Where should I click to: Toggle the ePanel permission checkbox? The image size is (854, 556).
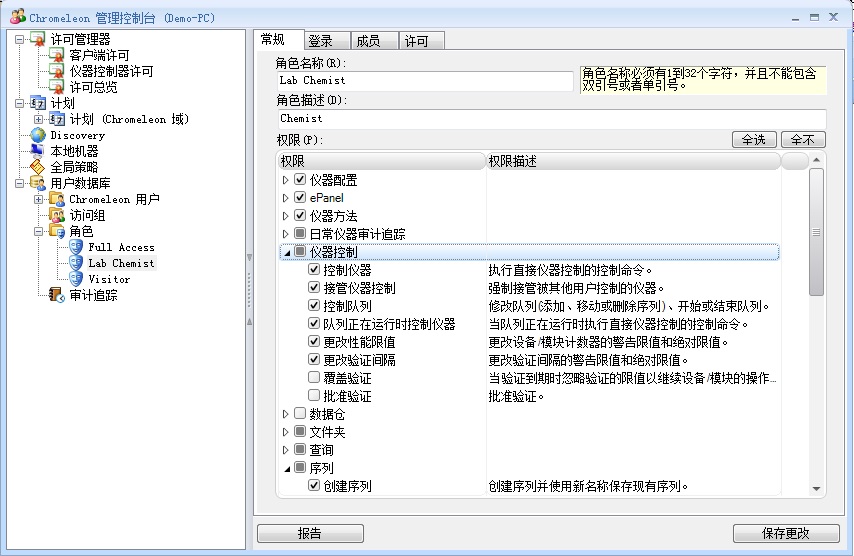(x=300, y=197)
